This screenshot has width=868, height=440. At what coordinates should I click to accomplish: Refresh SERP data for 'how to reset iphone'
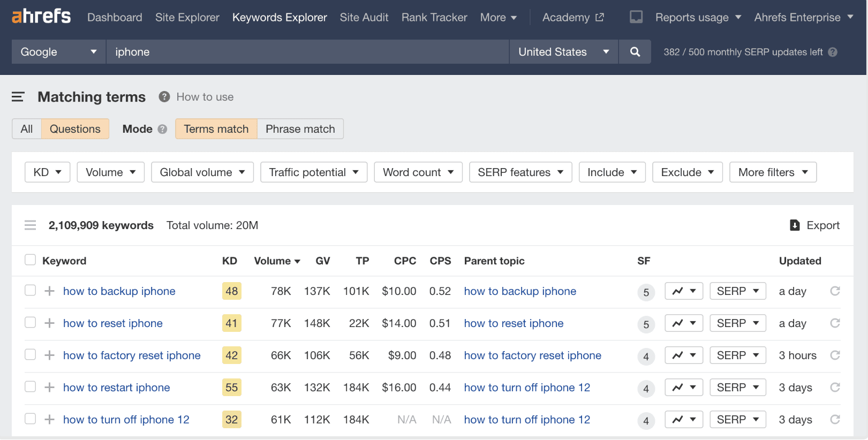point(835,323)
